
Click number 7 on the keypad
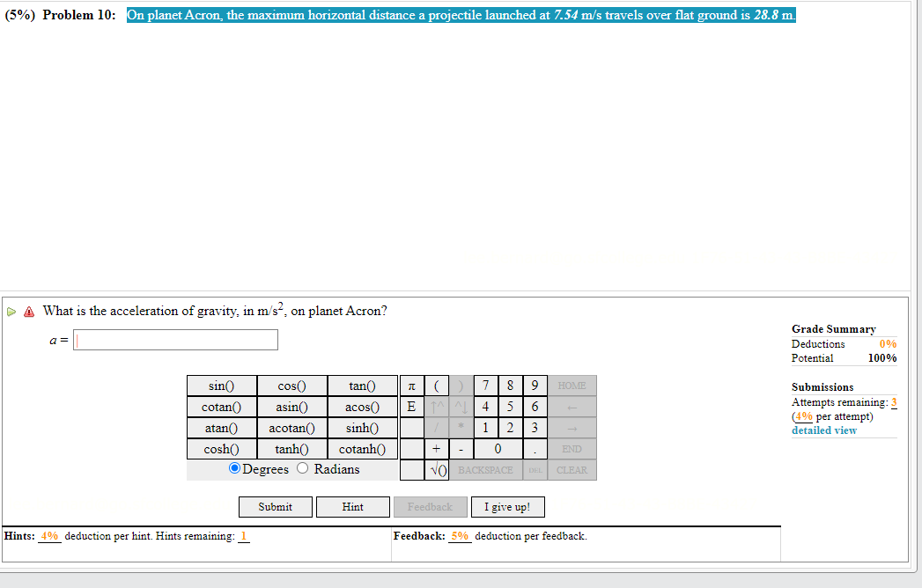click(x=486, y=386)
